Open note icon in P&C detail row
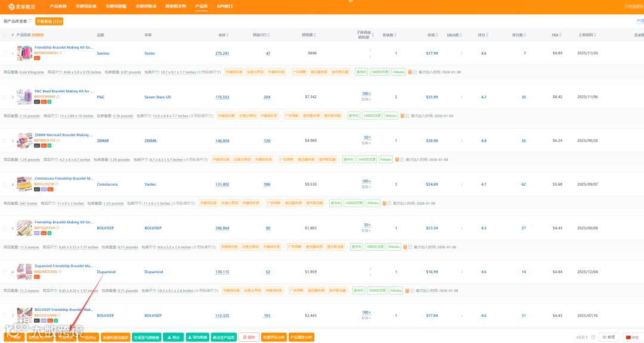This screenshot has height=343, width=644. point(407,116)
